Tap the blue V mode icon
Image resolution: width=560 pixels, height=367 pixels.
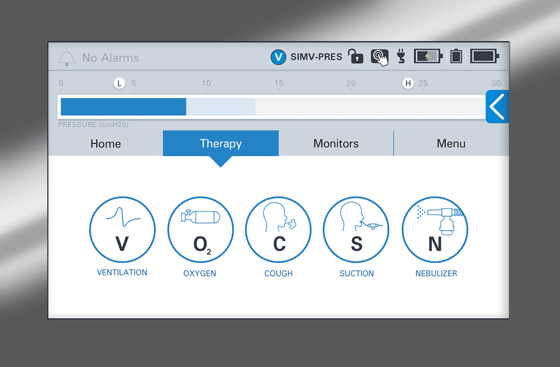(x=278, y=57)
